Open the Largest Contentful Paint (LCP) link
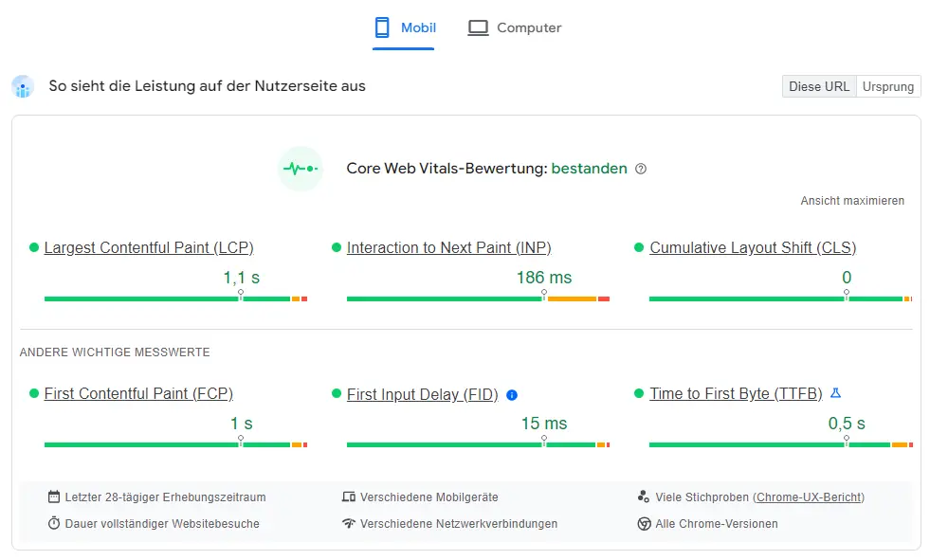The height and width of the screenshot is (560, 930). click(149, 247)
